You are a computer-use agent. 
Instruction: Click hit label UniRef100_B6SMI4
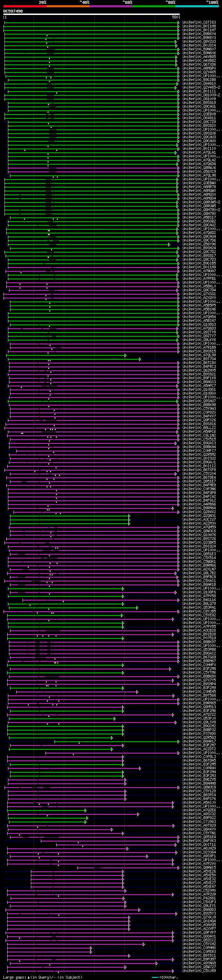(x=199, y=795)
